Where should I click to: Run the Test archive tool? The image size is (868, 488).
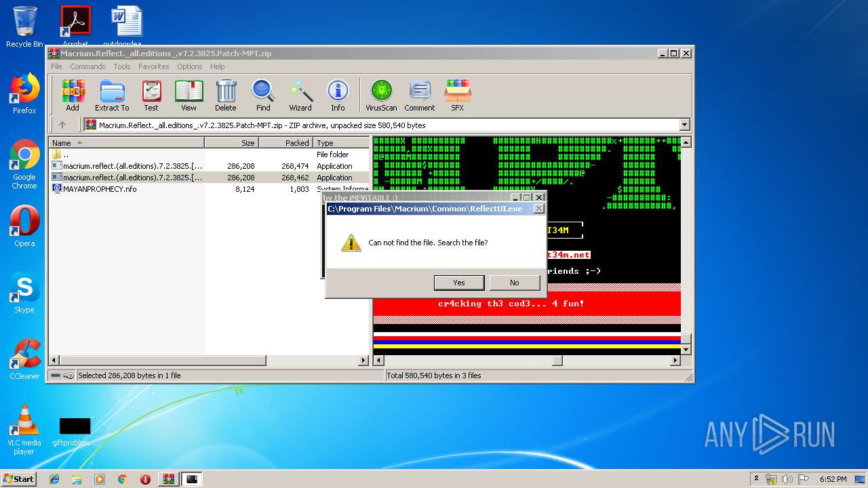(x=151, y=95)
